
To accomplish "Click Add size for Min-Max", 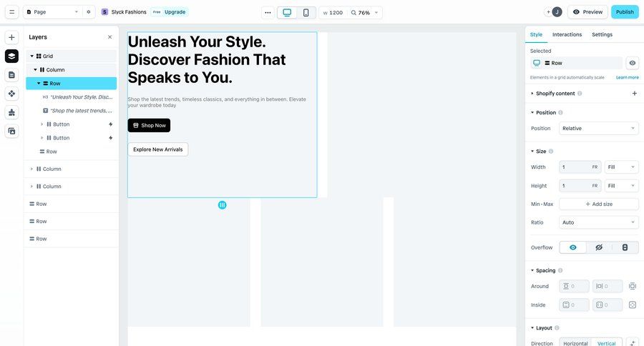I will tap(599, 204).
